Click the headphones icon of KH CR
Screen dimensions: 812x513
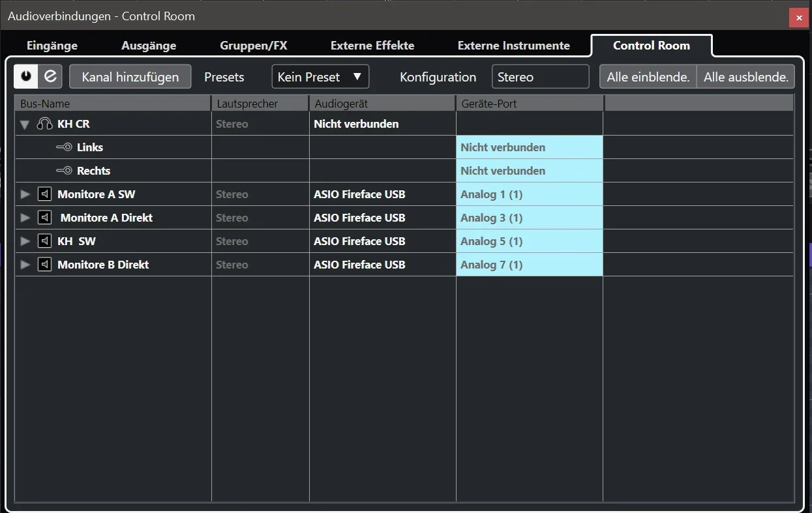point(44,124)
